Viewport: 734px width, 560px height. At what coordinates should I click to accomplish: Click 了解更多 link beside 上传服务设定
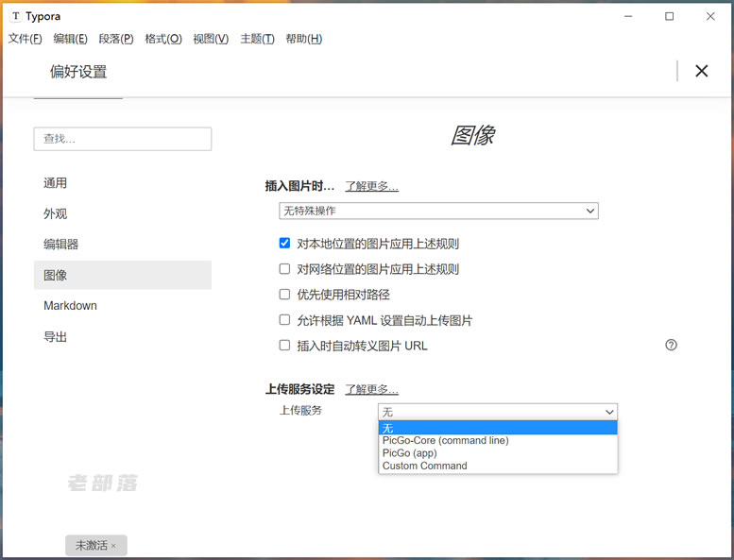point(371,389)
